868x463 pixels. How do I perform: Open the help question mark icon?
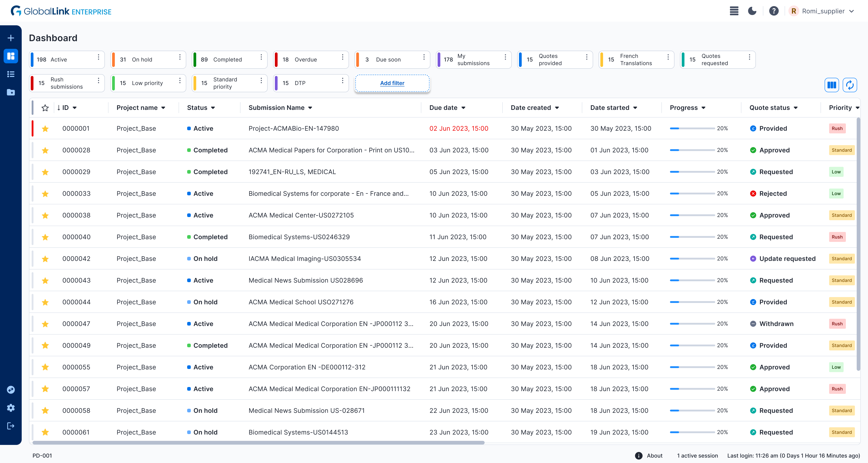point(774,11)
